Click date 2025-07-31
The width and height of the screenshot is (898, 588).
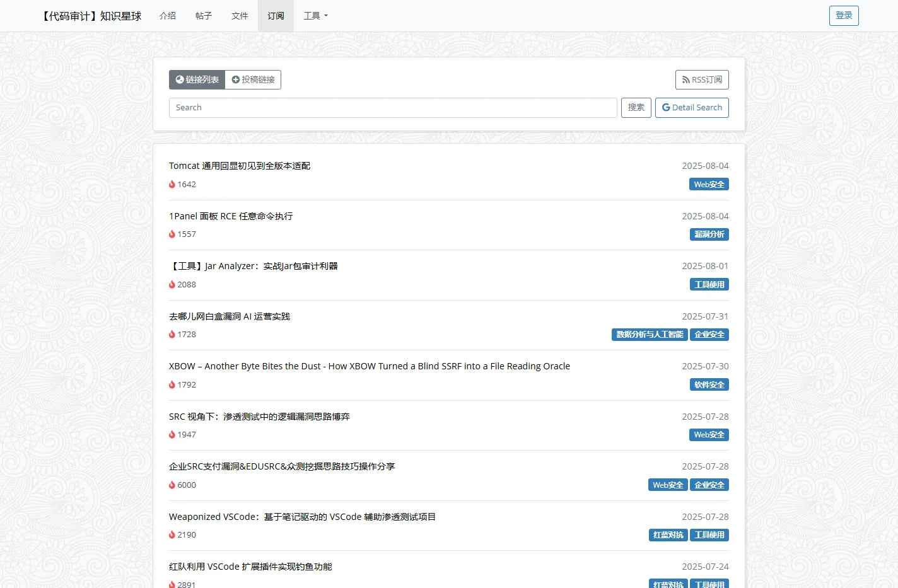coord(705,316)
